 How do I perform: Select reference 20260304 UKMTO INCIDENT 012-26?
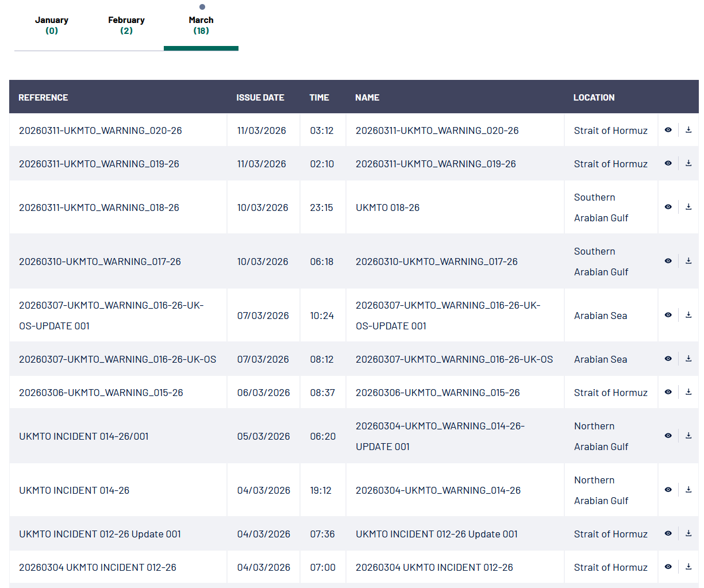tap(98, 567)
